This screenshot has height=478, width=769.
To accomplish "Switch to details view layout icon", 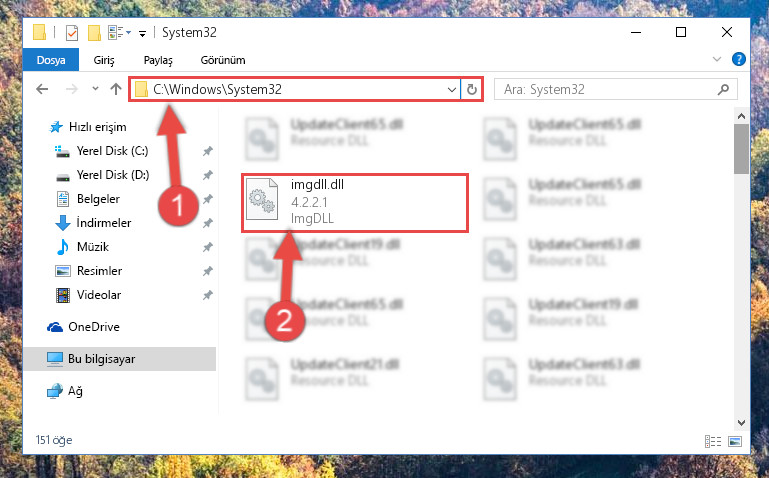I will tap(713, 441).
